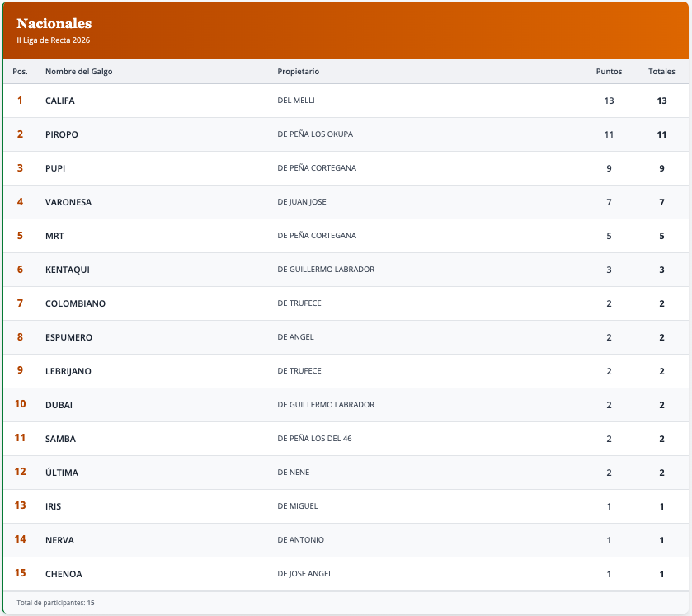Image resolution: width=692 pixels, height=616 pixels.
Task: Select the COLOMBIANO greyhound name
Action: 75,303
